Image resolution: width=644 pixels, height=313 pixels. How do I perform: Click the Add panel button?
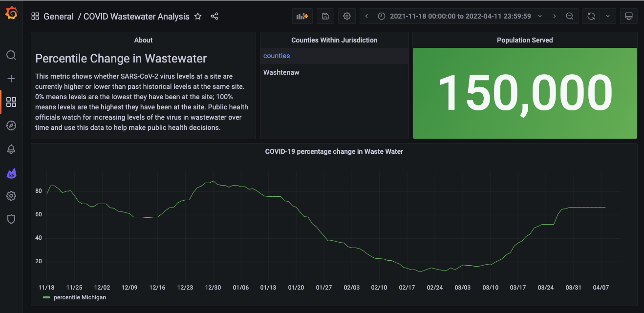click(x=302, y=16)
